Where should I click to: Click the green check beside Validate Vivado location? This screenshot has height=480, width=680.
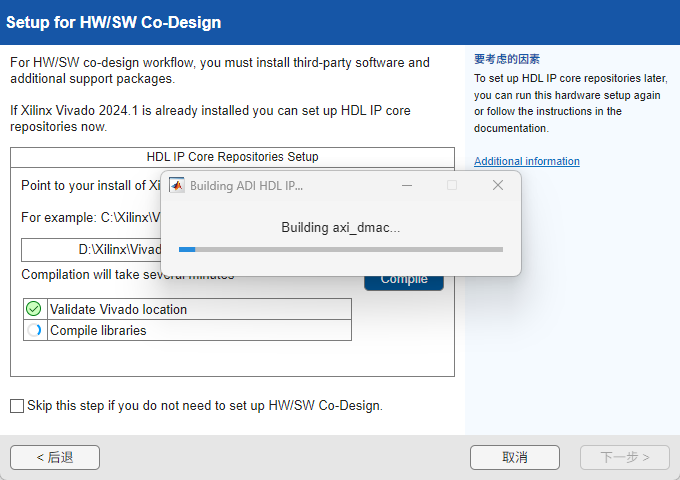pyautogui.click(x=34, y=309)
